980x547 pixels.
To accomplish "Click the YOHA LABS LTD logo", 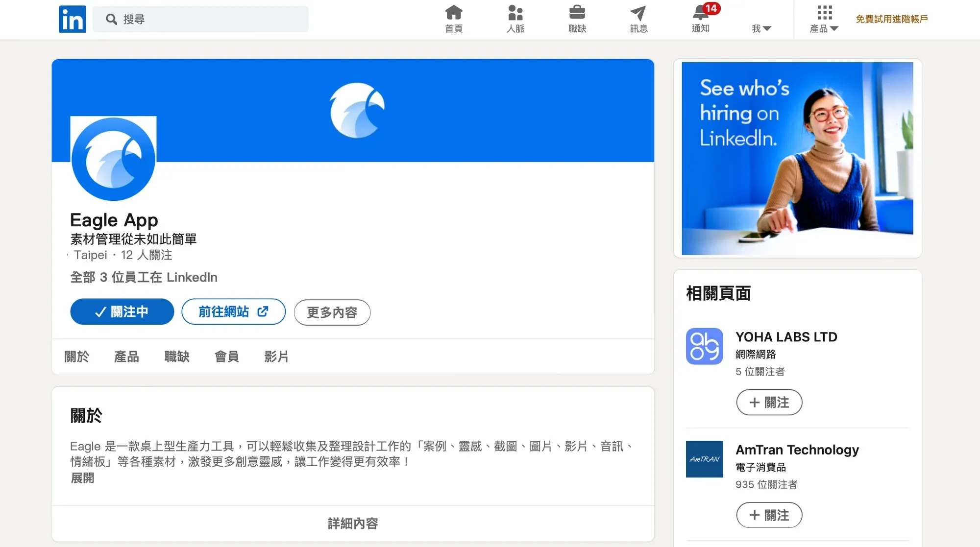I will point(704,346).
